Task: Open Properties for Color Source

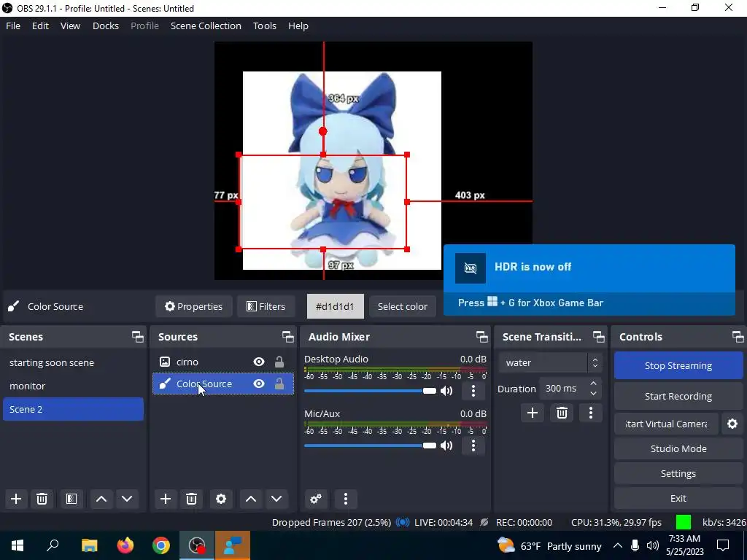Action: (x=193, y=306)
